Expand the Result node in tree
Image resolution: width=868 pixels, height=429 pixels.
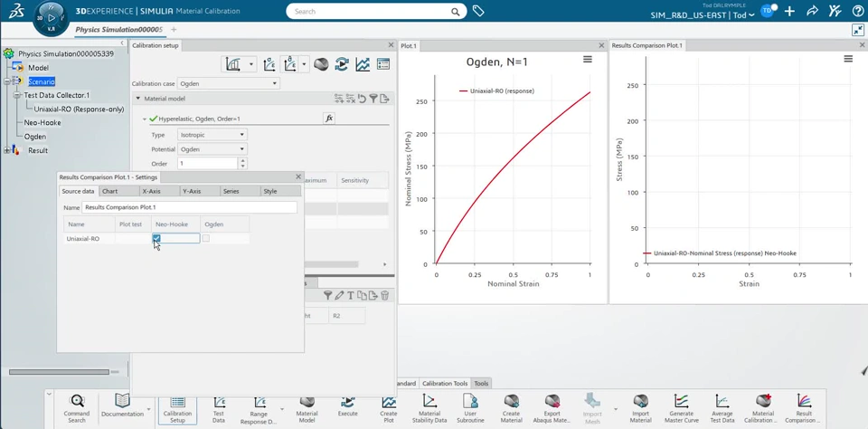point(7,150)
